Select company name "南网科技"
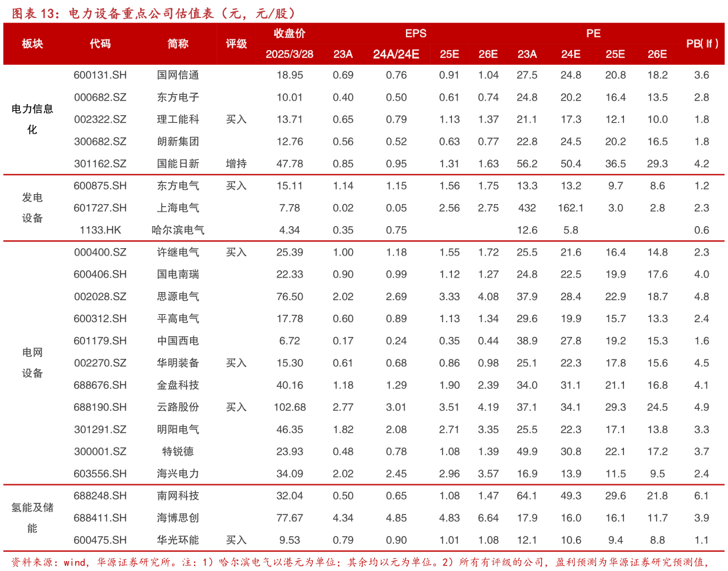This screenshot has width=728, height=571. tap(178, 496)
